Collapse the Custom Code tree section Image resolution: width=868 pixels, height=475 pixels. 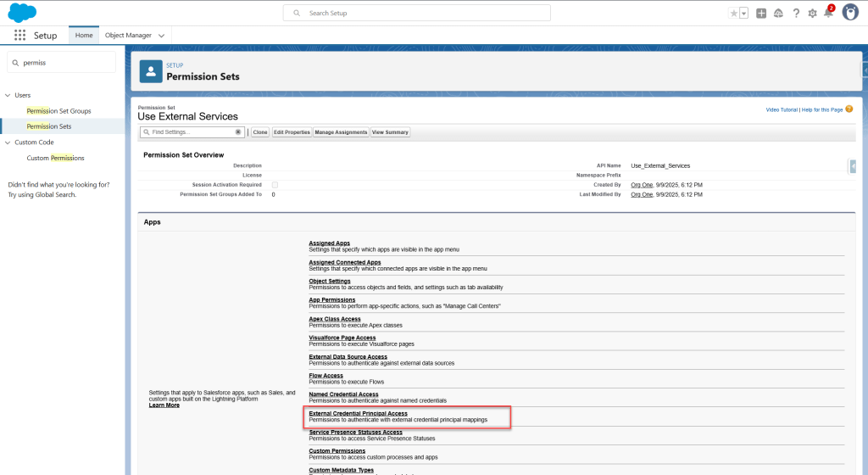pyautogui.click(x=8, y=142)
